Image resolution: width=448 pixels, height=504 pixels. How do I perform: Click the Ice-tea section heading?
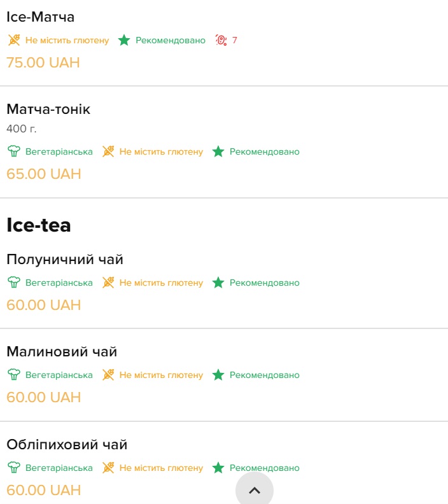click(39, 225)
